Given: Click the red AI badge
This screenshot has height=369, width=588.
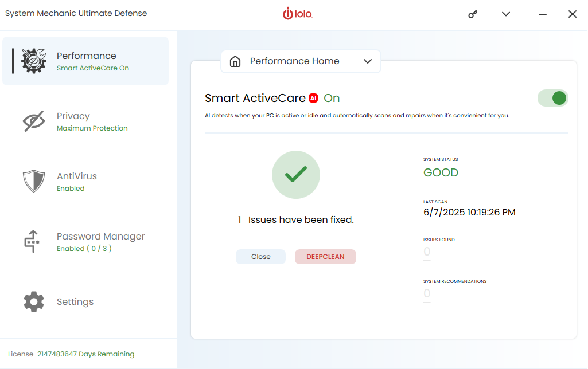Looking at the screenshot, I should [x=313, y=98].
